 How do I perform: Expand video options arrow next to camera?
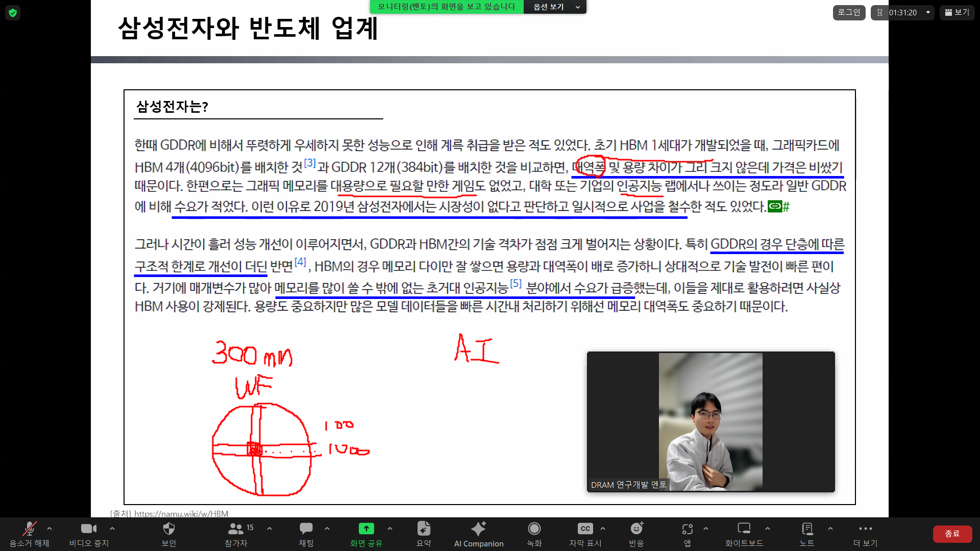coord(112,529)
